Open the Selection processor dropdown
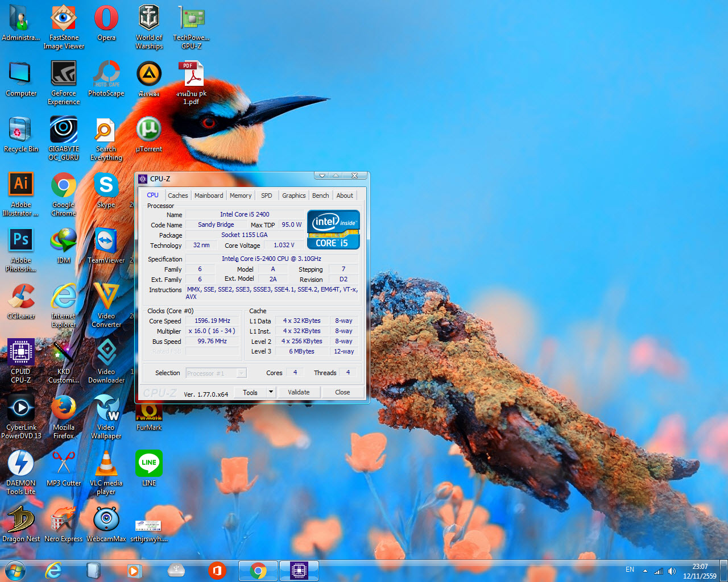Image resolution: width=728 pixels, height=582 pixels. (x=216, y=373)
